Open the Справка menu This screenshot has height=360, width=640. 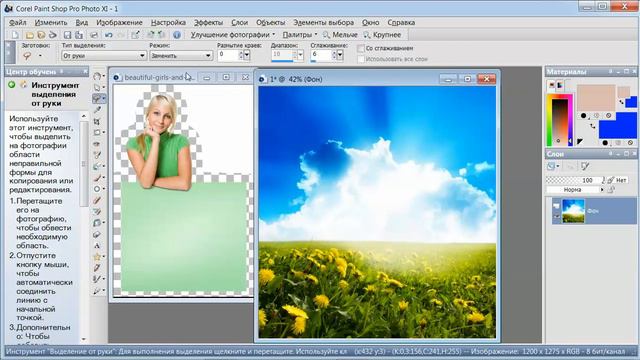(401, 22)
